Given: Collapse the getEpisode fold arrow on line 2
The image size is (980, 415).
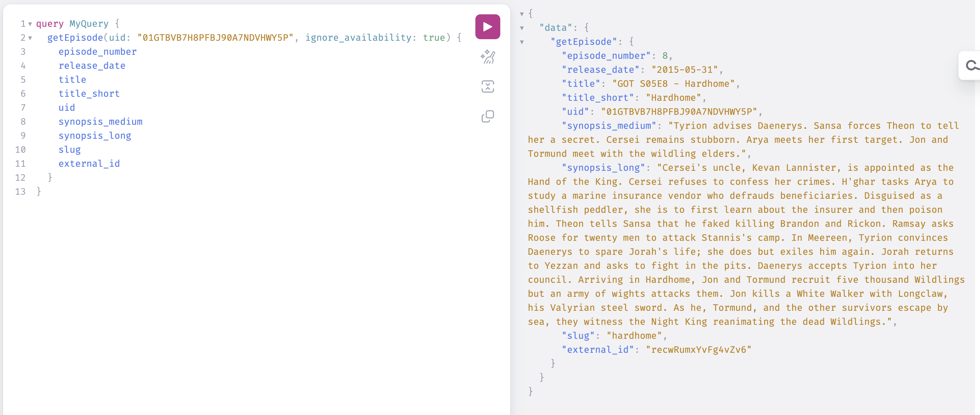Looking at the screenshot, I should click(30, 38).
